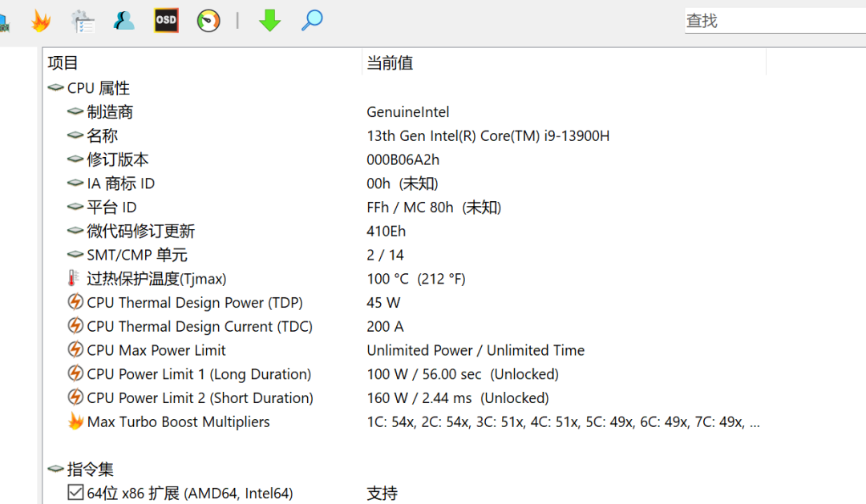Click the value 00h (未知)
This screenshot has width=866, height=504.
pos(403,183)
